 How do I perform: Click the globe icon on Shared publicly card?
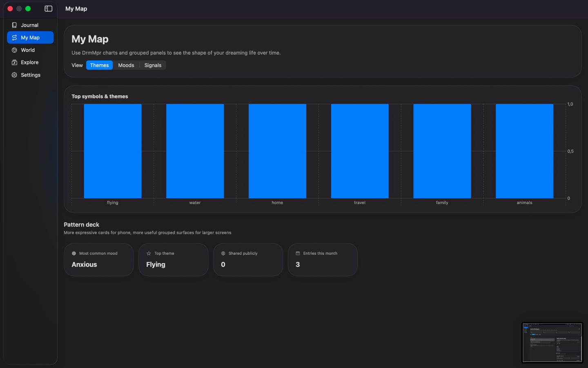click(x=223, y=254)
